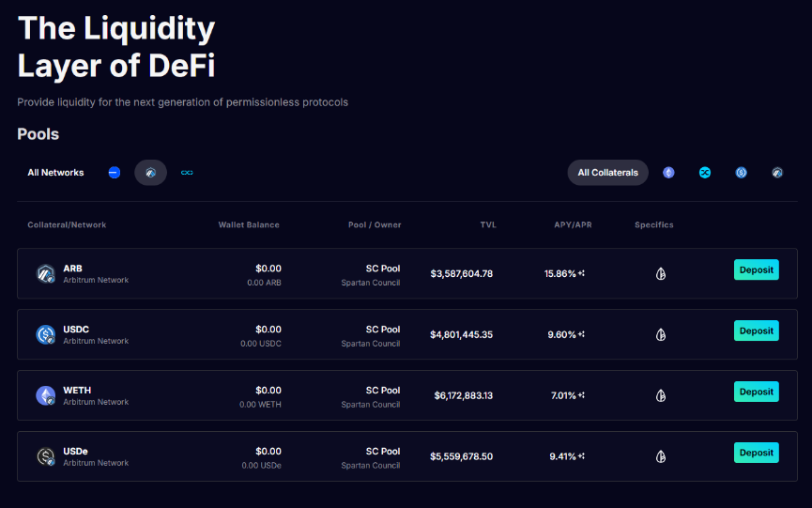
Task: Click the Specifics icon in WETH row
Action: coord(661,395)
